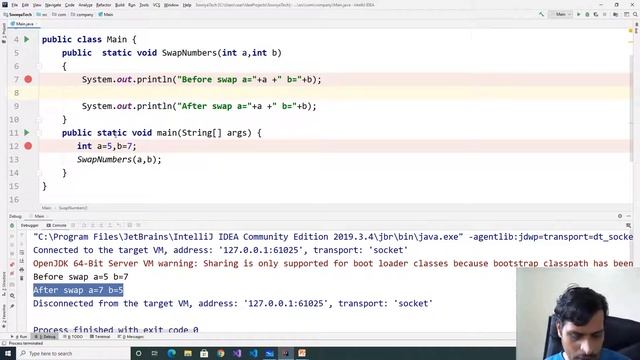Collapse fold marker at line 10
Screen dimensions: 640x360
[x=39, y=120]
